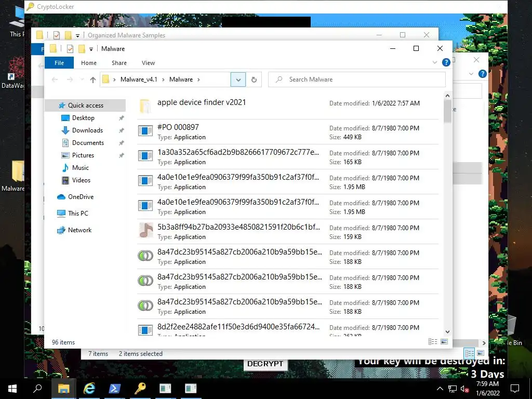Image resolution: width=532 pixels, height=399 pixels.
Task: Click large icons view in Organized Malware Samples window
Action: [480, 353]
